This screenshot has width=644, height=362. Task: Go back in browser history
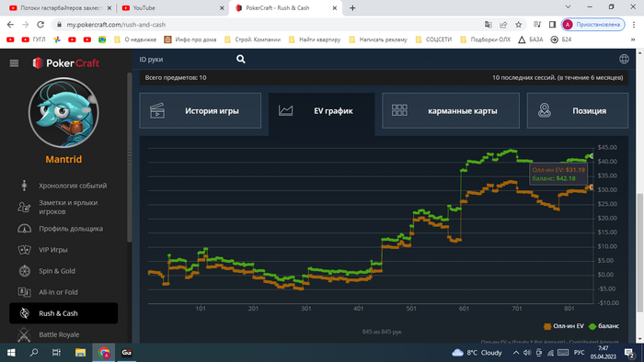(x=10, y=25)
